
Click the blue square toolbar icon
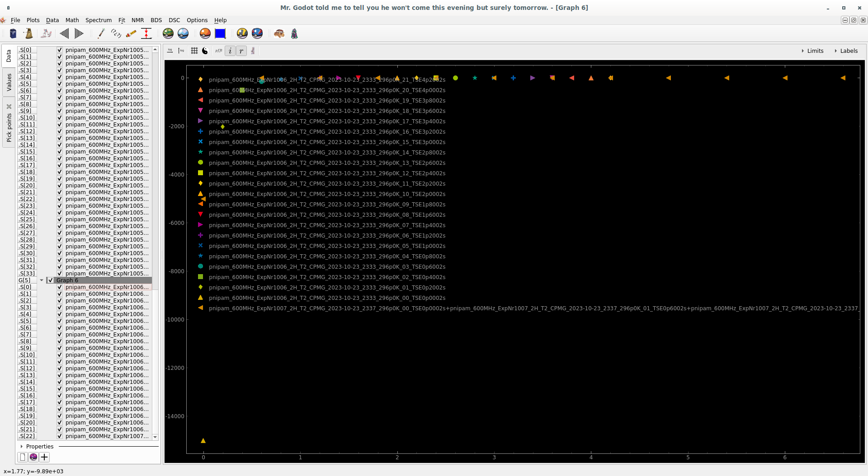pos(220,33)
